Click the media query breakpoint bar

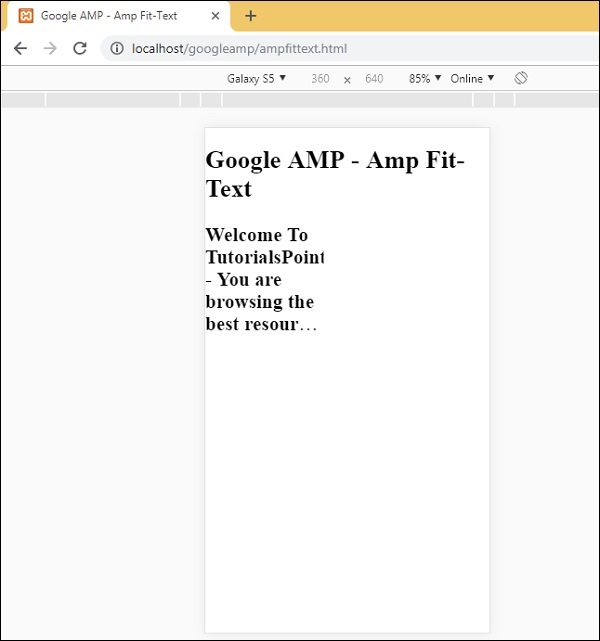[x=300, y=100]
